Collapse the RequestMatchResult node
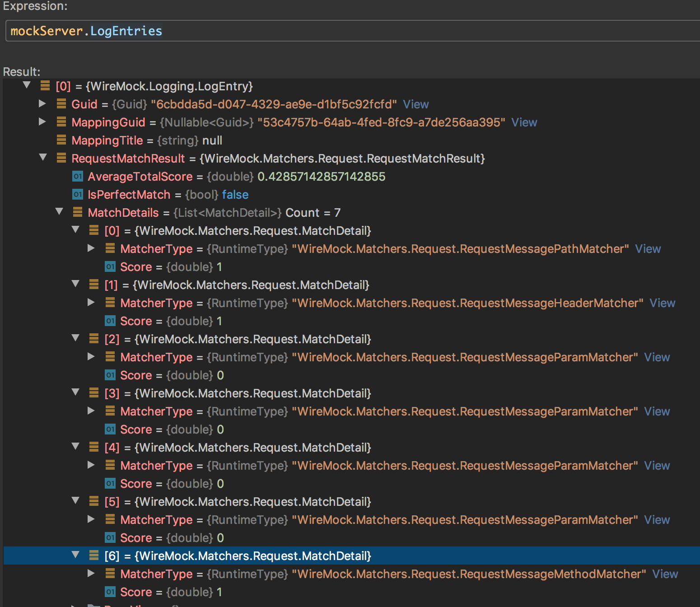Viewport: 700px width, 607px height. [43, 157]
